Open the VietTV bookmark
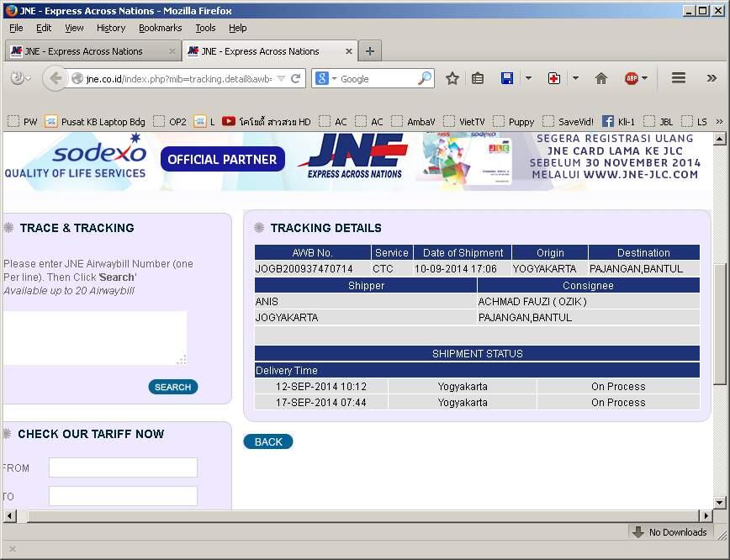Screen dimensions: 730x560 tap(464, 122)
